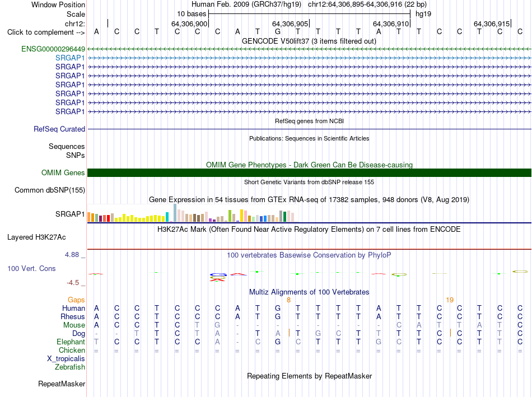Click the 'Repeating Elements by RepeatMasker' title
The image size is (532, 397).
pyautogui.click(x=309, y=376)
